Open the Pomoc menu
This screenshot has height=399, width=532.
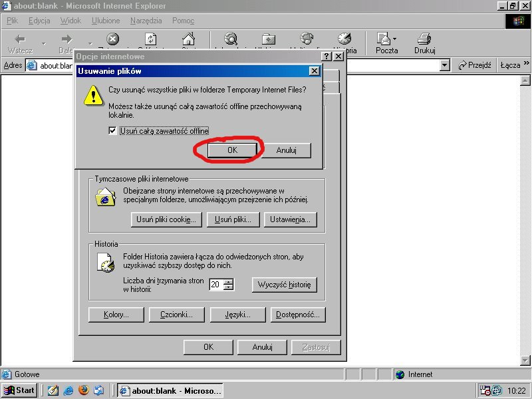point(184,21)
